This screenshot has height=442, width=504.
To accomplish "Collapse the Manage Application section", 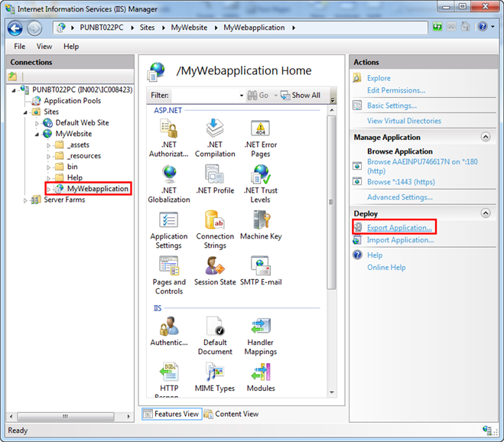I will point(485,137).
